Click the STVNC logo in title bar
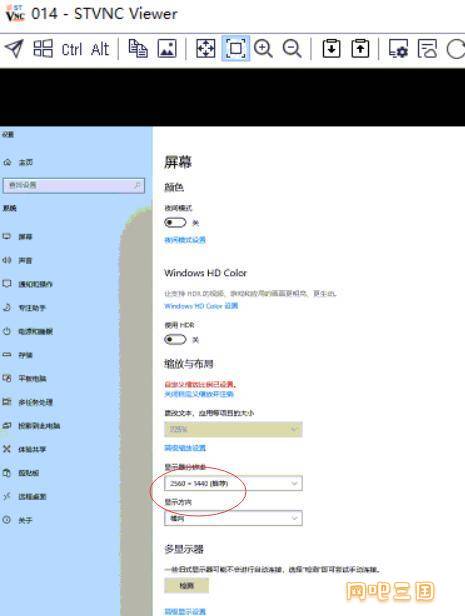 pos(15,13)
